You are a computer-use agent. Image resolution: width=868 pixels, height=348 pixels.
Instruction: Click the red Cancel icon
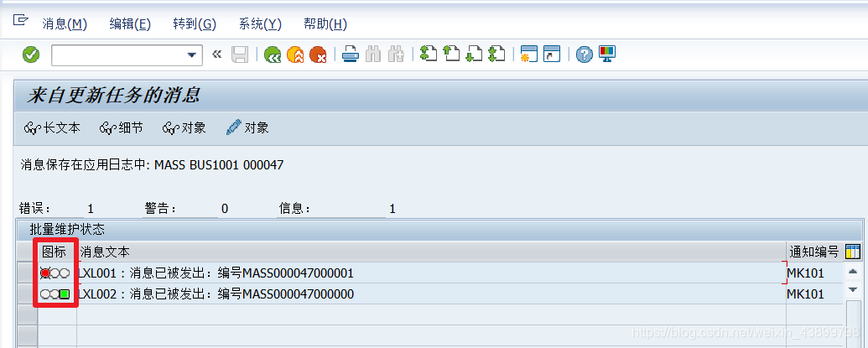(319, 55)
